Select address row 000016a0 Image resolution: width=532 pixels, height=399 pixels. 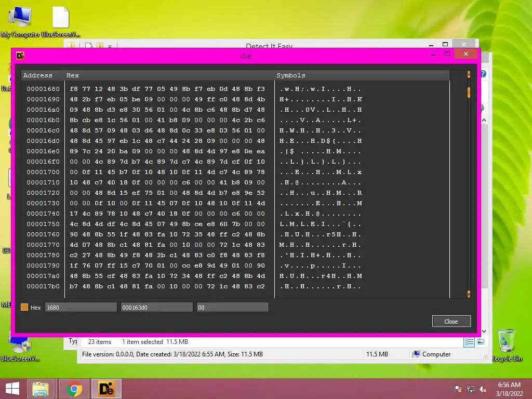(43, 110)
